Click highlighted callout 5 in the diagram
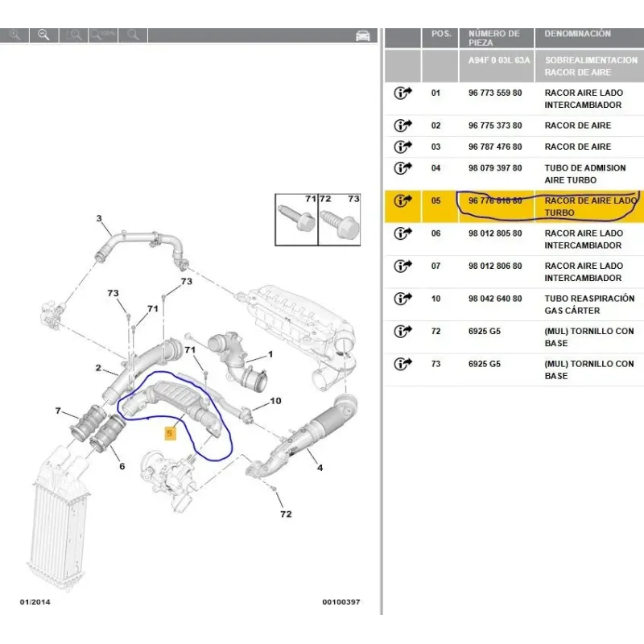This screenshot has width=644, height=644. tap(170, 433)
